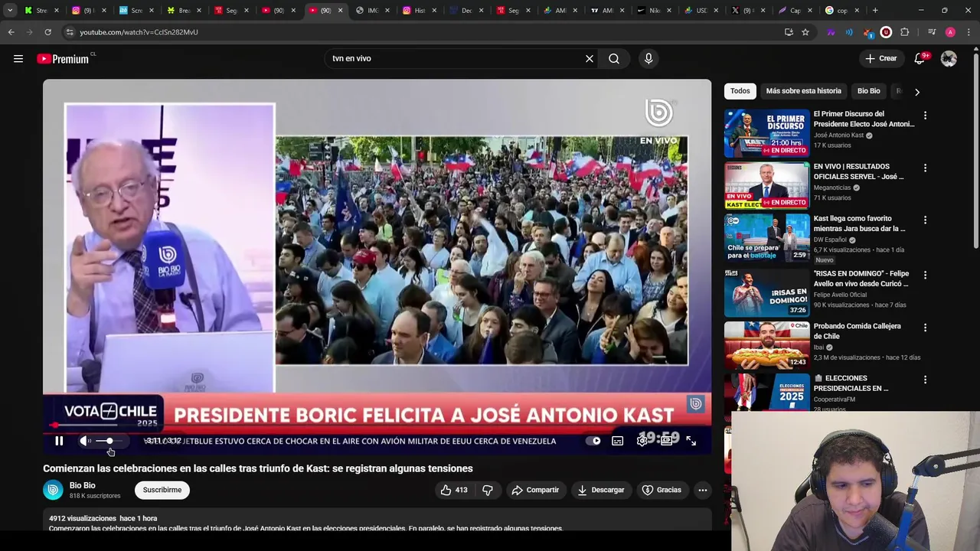The width and height of the screenshot is (980, 551).
Task: Like the video (413)
Action: click(454, 490)
